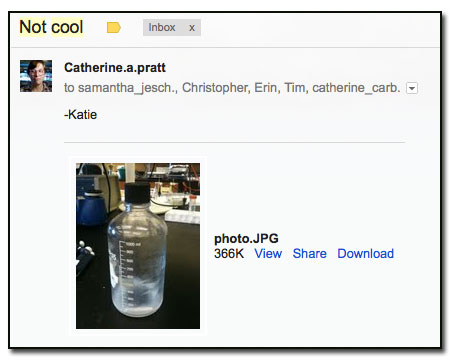Click Catherine.a.pratt's profile photo

click(x=36, y=76)
